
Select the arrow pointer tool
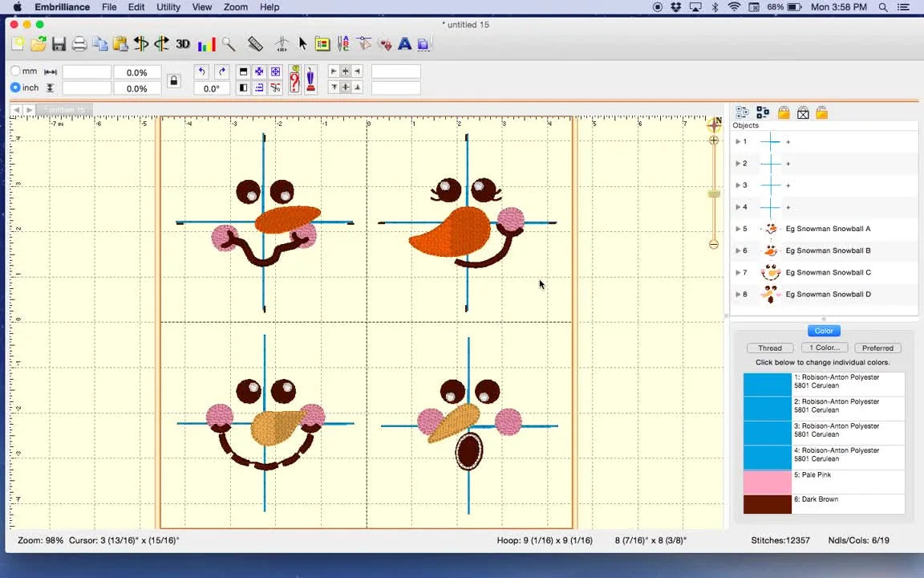pyautogui.click(x=302, y=44)
